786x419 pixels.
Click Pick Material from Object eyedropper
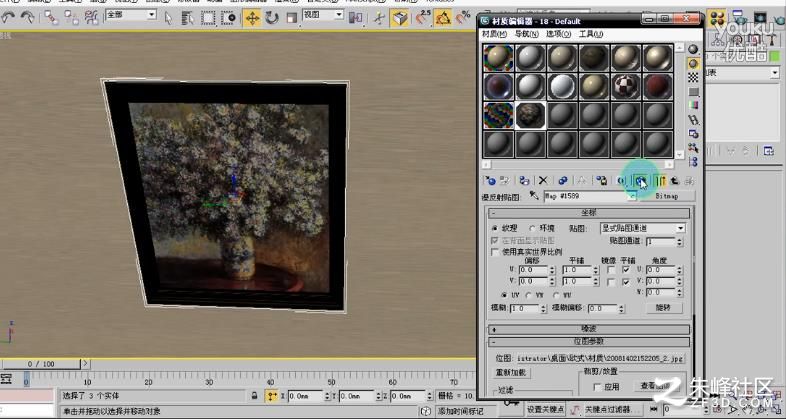pos(533,196)
